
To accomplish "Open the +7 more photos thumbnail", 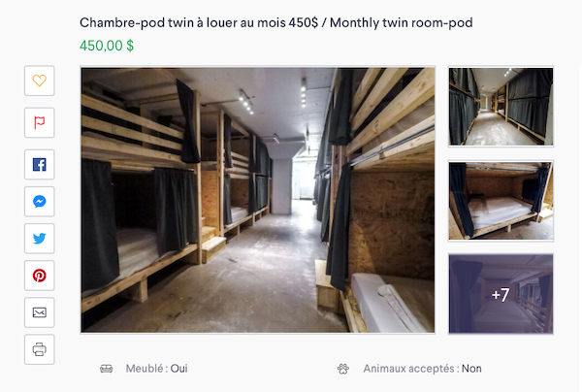I will 501,294.
